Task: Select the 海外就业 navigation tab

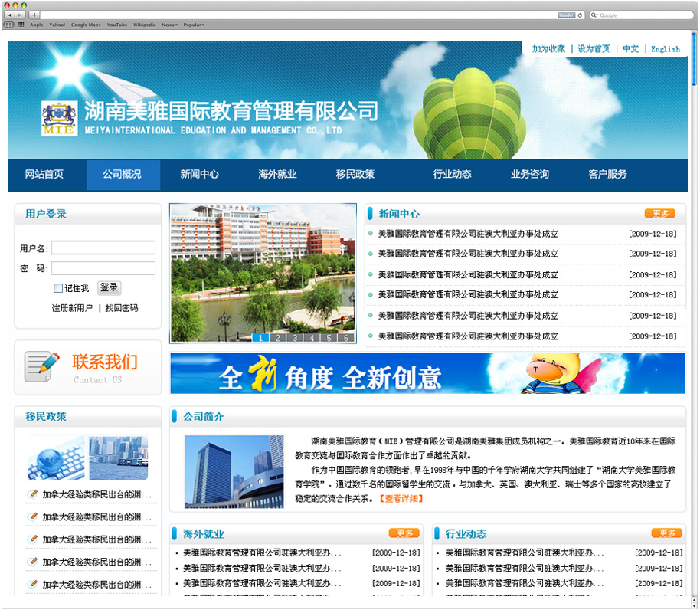Action: (x=277, y=174)
